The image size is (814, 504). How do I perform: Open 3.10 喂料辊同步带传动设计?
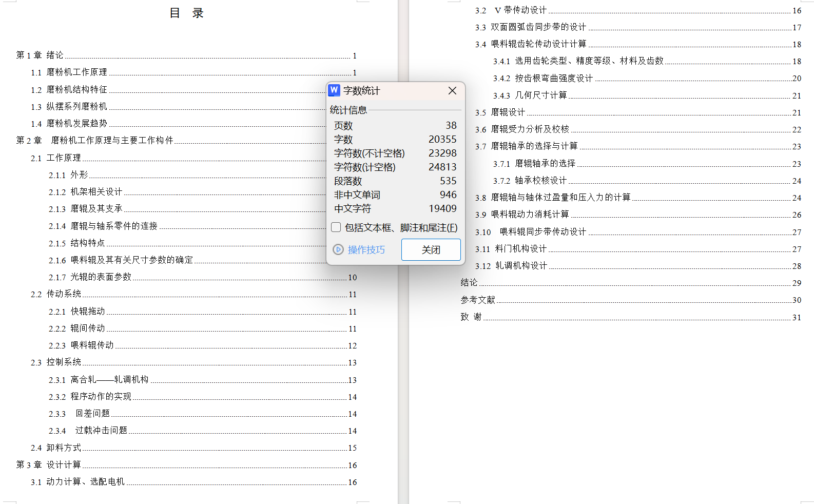click(638, 232)
